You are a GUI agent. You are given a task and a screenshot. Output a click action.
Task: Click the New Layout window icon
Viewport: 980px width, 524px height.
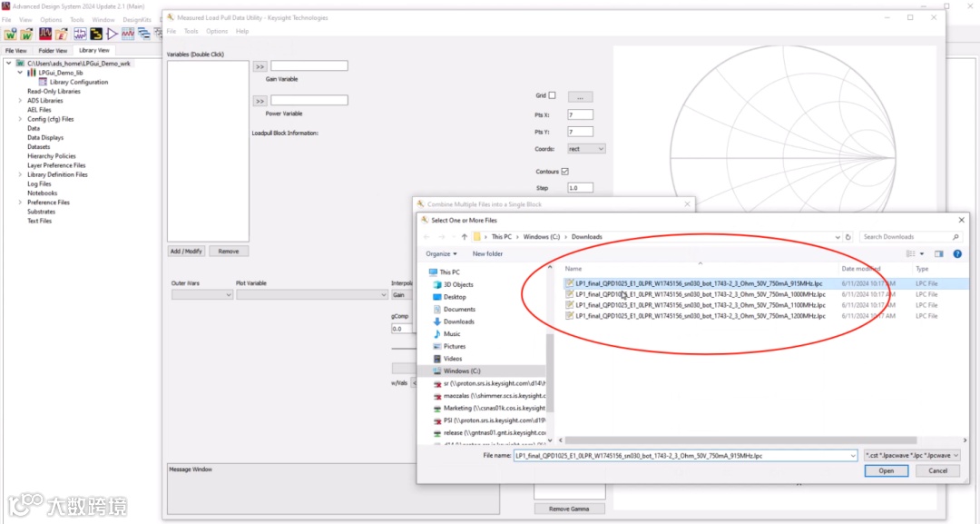[95, 33]
